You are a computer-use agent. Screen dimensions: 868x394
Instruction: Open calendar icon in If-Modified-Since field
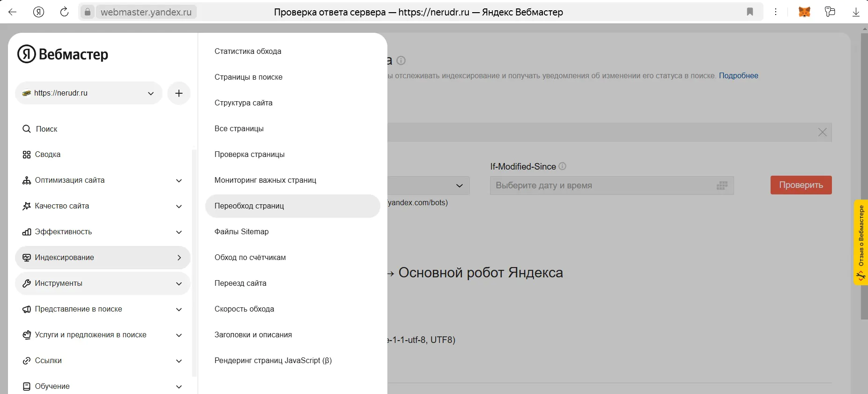pos(722,186)
